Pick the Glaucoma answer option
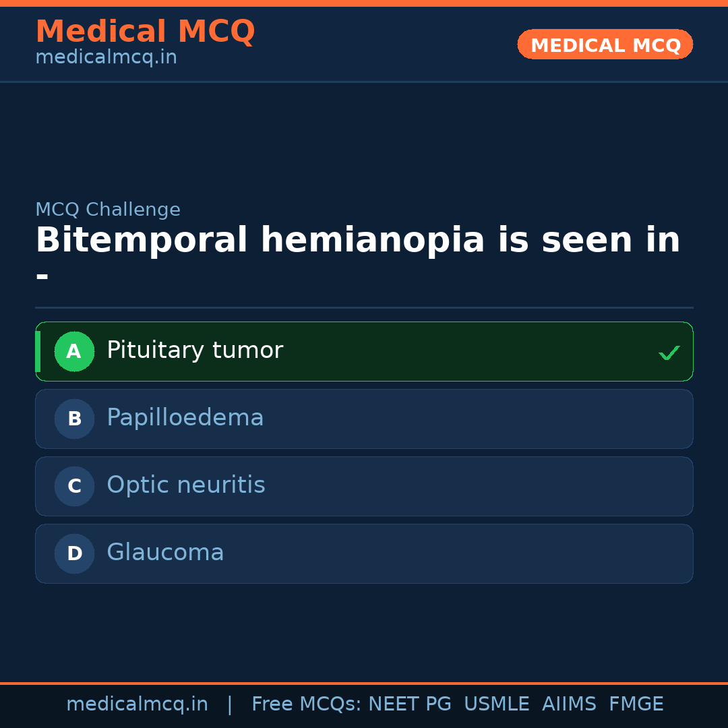 (165, 553)
